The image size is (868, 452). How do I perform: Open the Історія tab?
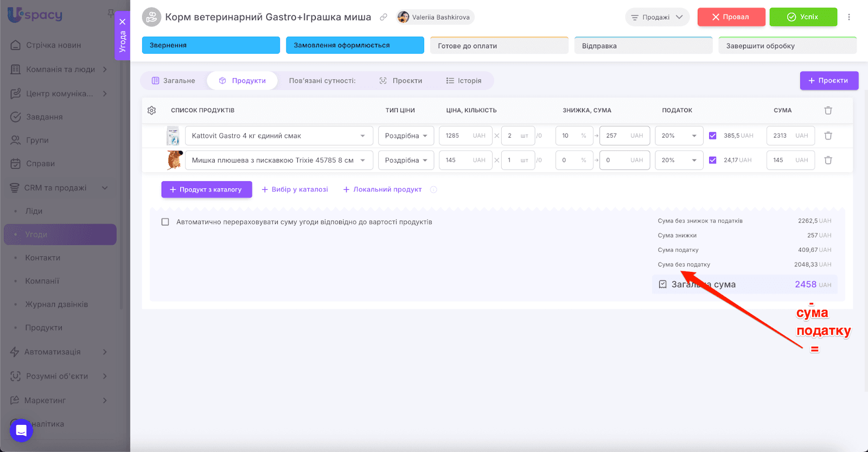pyautogui.click(x=464, y=81)
